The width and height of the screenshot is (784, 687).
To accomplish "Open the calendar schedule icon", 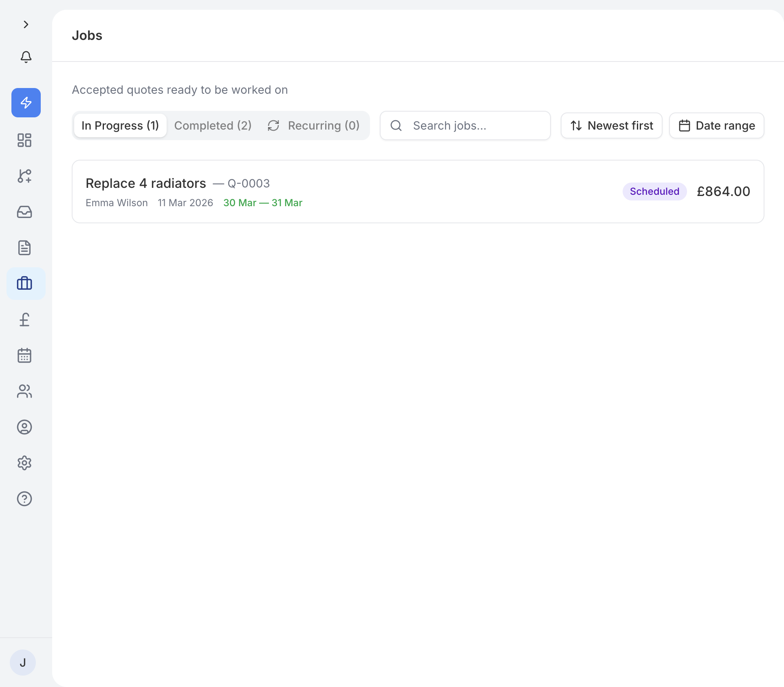I will click(24, 355).
